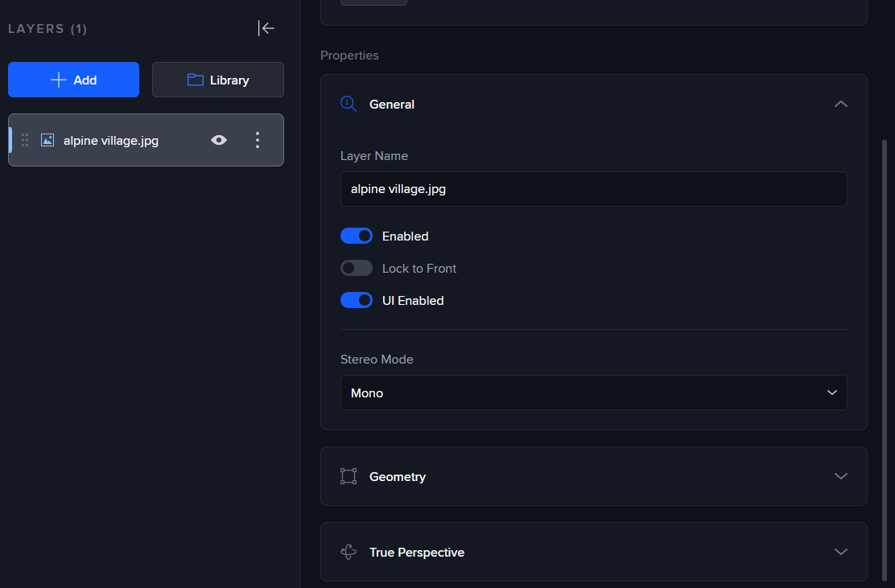Expand the True Perspective section chevron
The height and width of the screenshot is (588, 895).
[x=841, y=552]
